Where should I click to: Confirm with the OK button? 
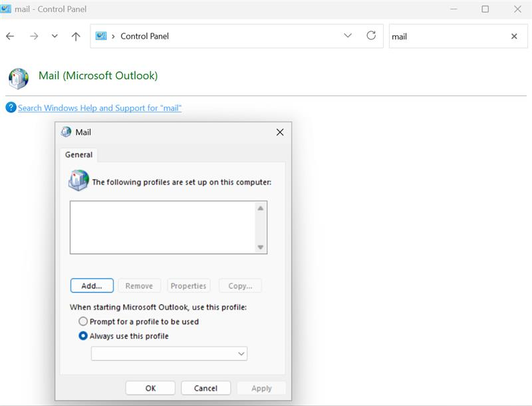point(150,388)
